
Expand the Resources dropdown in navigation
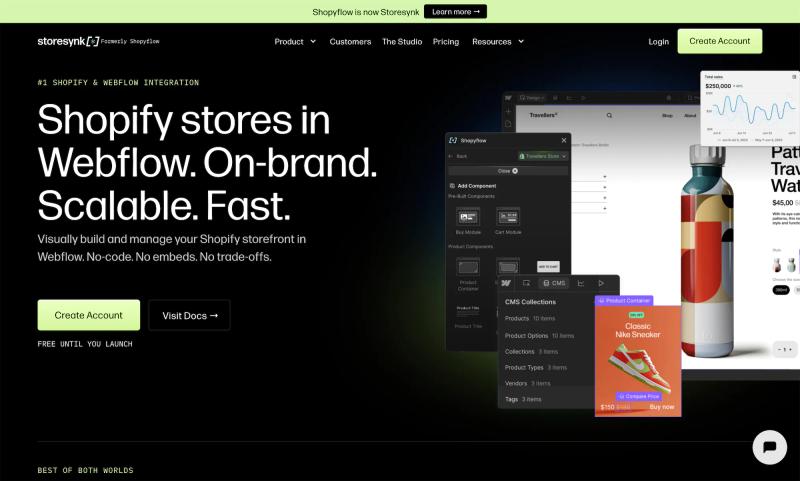coord(498,41)
